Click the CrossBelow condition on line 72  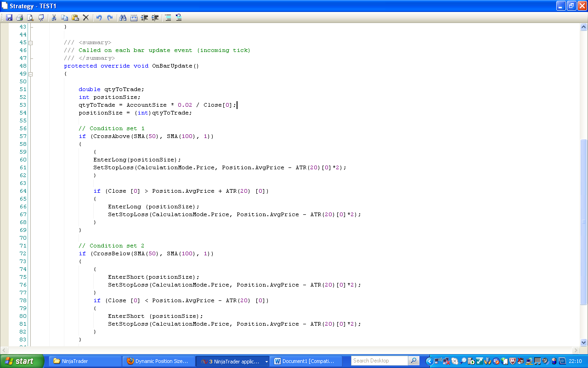[x=146, y=253]
